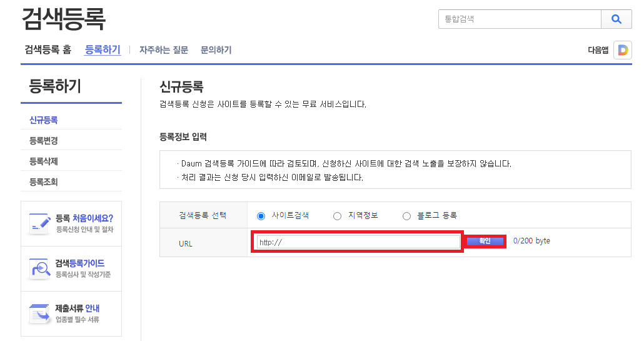
Task: Select the 사이트검색 radio button
Action: pos(261,216)
